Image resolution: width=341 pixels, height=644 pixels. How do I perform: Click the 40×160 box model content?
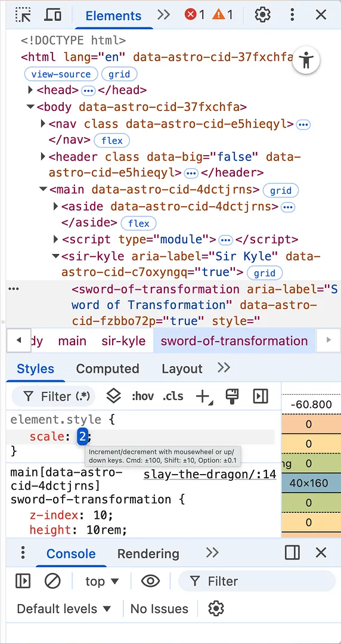[309, 483]
